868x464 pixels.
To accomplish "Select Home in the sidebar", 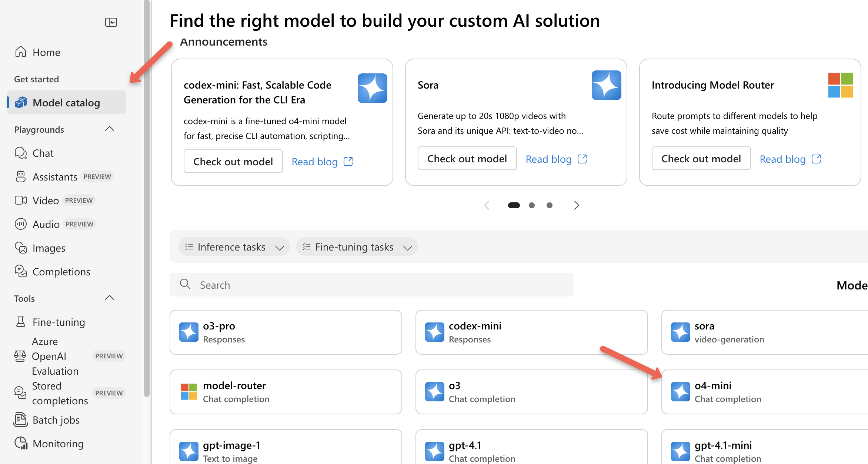I will coord(46,52).
